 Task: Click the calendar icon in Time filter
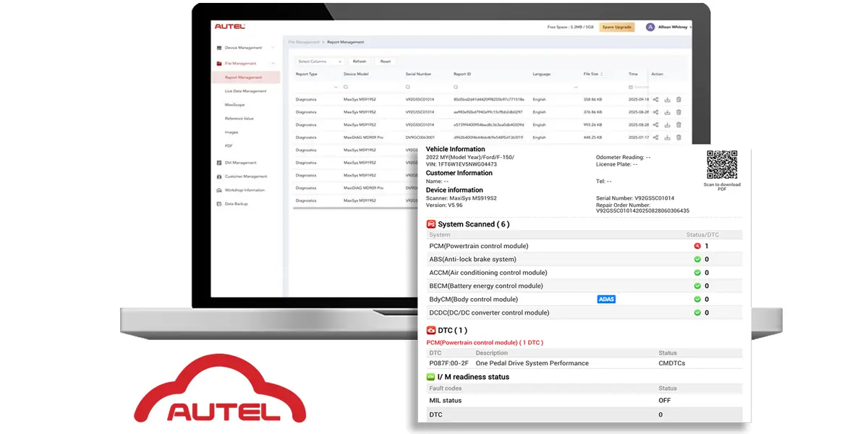click(631, 87)
